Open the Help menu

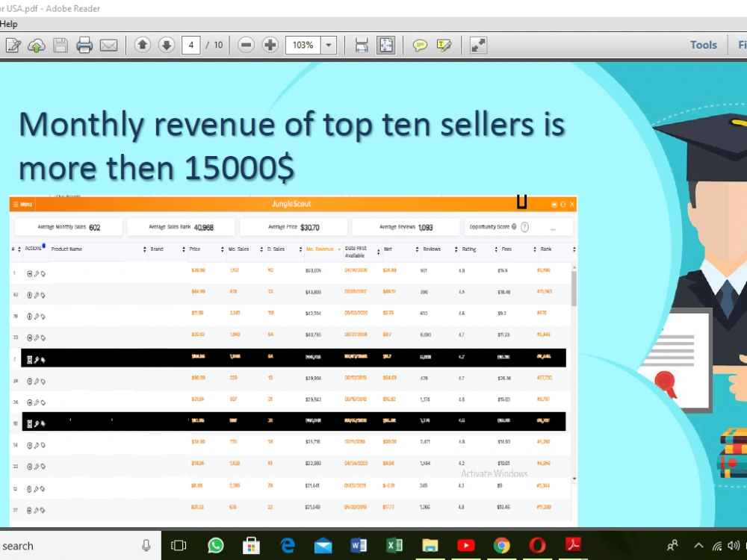click(8, 24)
